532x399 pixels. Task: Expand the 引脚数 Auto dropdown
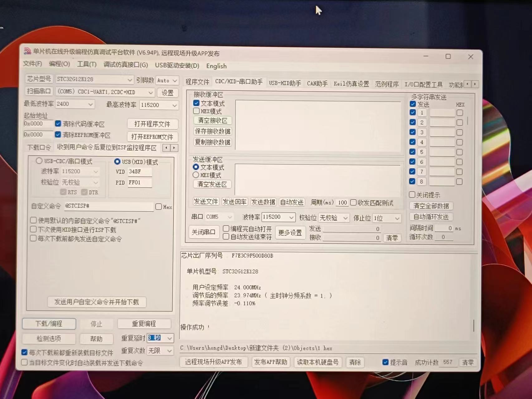pyautogui.click(x=175, y=81)
